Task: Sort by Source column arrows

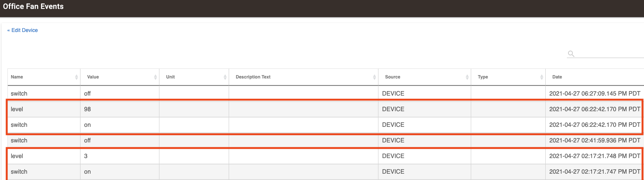Action: 467,77
